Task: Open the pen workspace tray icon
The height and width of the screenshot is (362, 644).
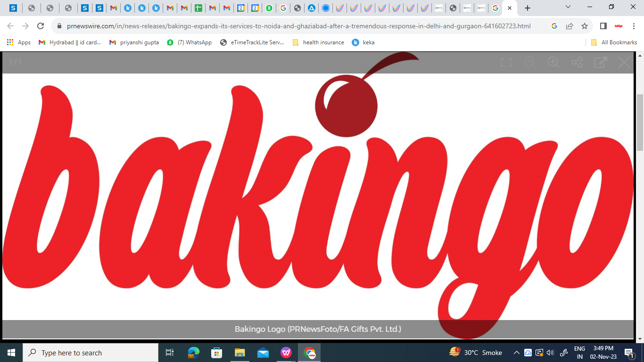Action: click(563, 353)
